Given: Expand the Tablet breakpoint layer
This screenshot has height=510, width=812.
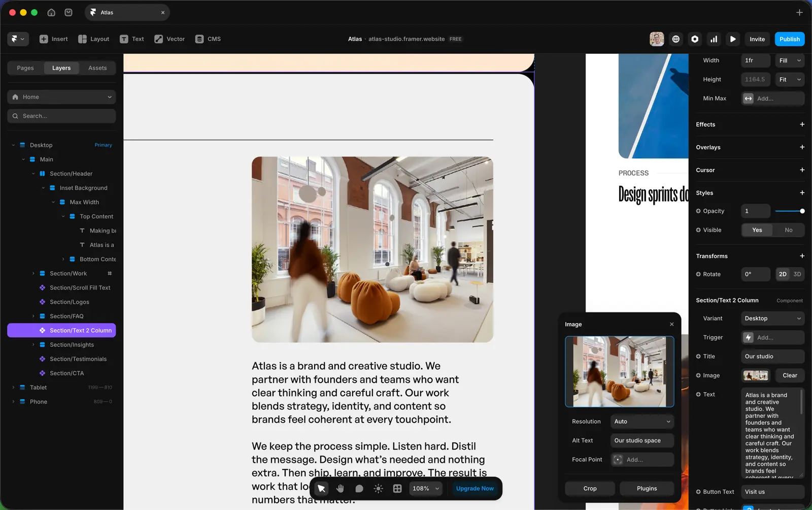Looking at the screenshot, I should point(13,388).
